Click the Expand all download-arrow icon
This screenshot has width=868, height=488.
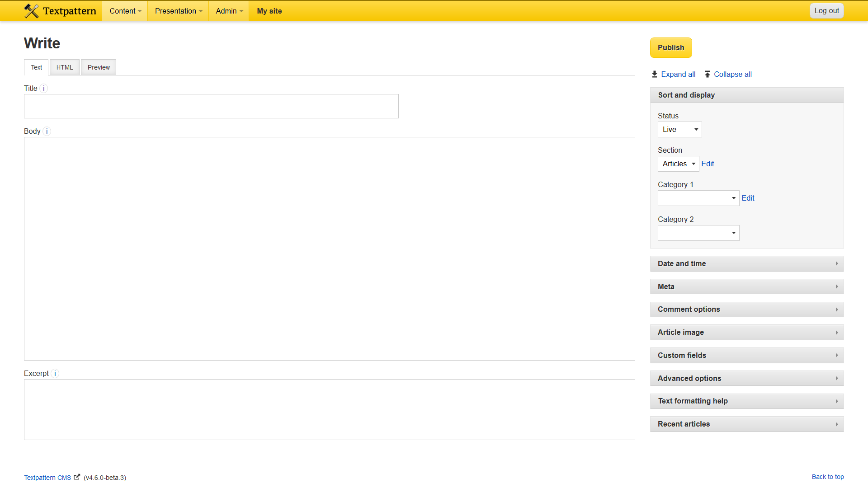click(654, 74)
